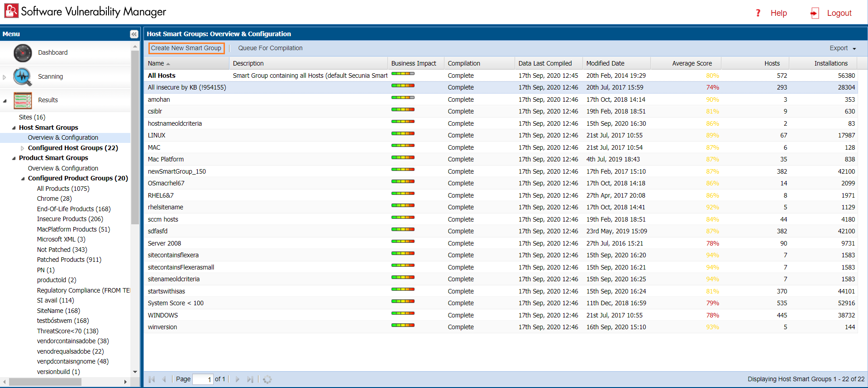Sort by Average Score column
868x388 pixels.
tap(686, 63)
